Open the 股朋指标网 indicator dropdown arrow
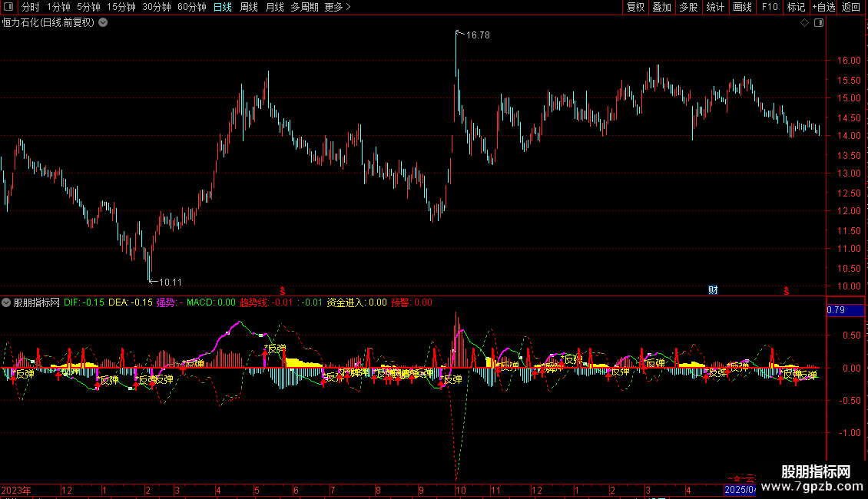The width and height of the screenshot is (868, 499). (6, 302)
